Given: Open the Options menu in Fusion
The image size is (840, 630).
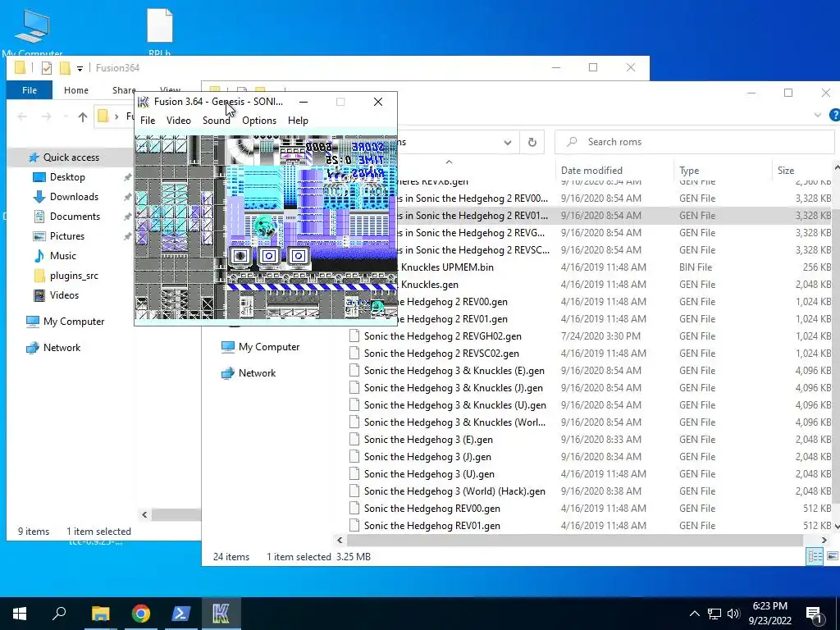Looking at the screenshot, I should pos(259,121).
